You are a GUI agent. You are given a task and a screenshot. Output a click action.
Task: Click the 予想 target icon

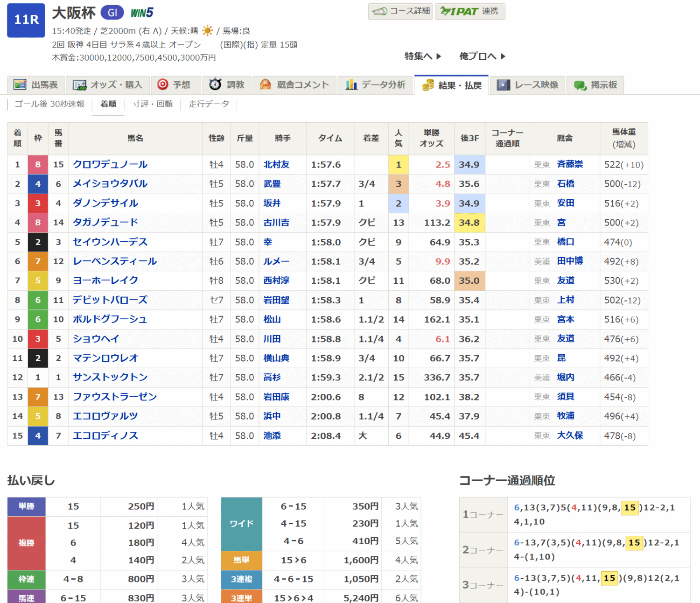(163, 84)
